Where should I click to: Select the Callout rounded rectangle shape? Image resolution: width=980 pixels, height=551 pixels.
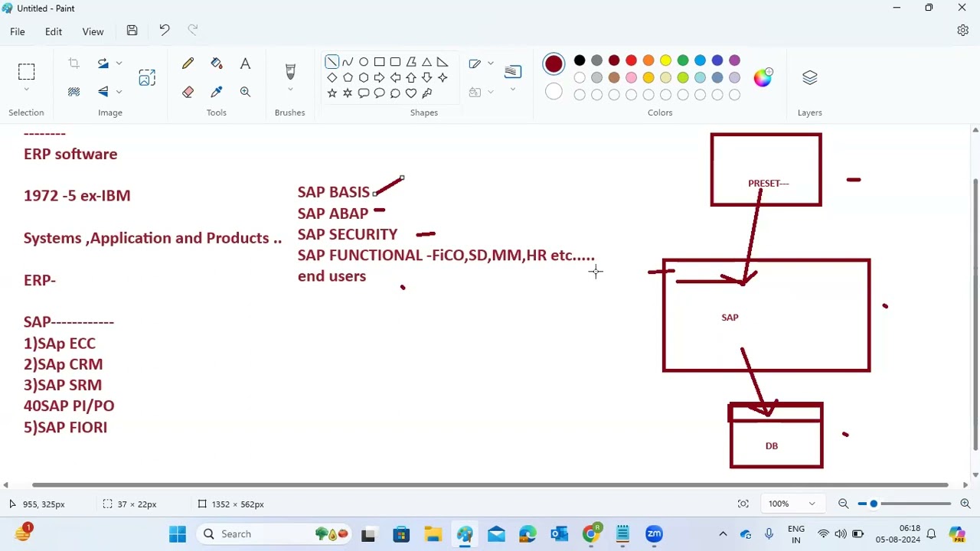364,93
